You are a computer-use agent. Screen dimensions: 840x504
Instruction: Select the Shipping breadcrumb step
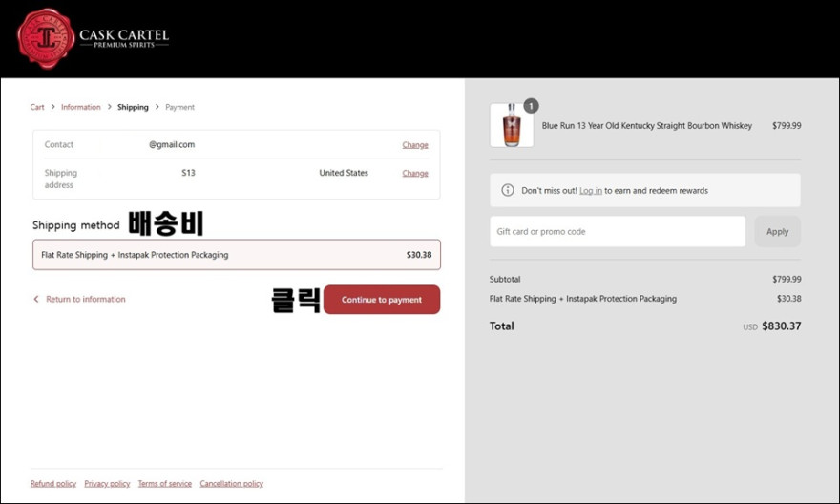[x=133, y=107]
